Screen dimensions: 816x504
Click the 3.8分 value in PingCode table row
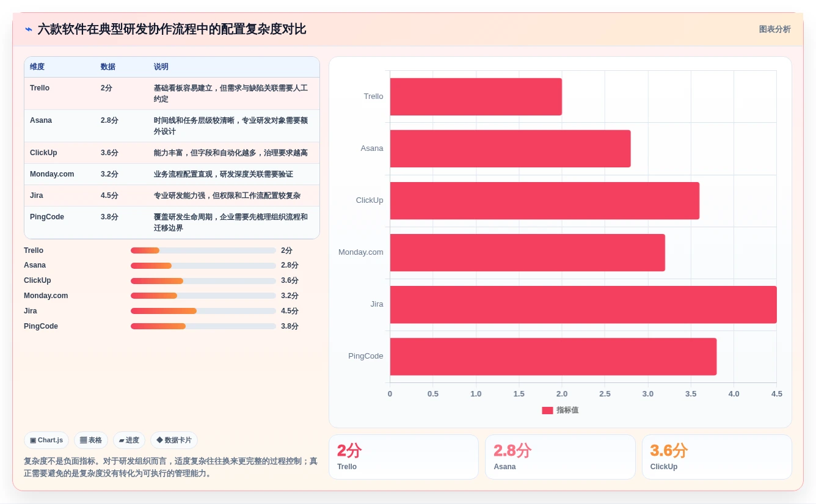109,217
